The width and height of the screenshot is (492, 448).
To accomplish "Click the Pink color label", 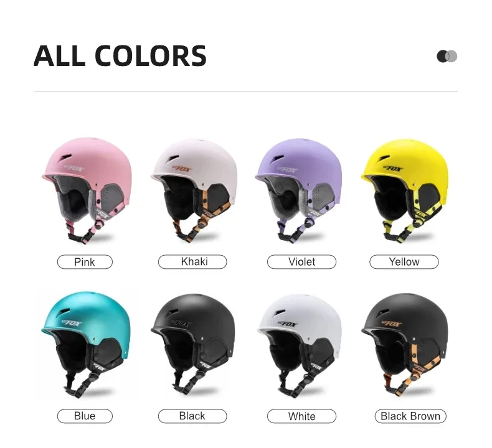I will (85, 262).
